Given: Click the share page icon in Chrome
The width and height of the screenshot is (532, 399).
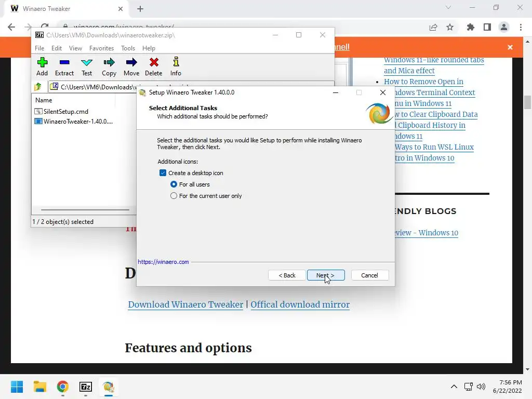Looking at the screenshot, I should point(433,27).
